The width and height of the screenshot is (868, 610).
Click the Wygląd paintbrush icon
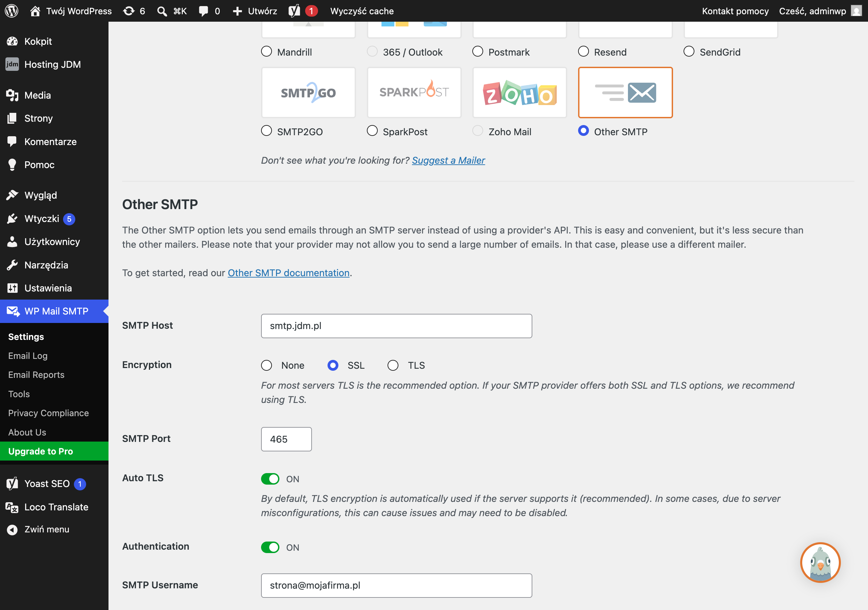point(12,195)
